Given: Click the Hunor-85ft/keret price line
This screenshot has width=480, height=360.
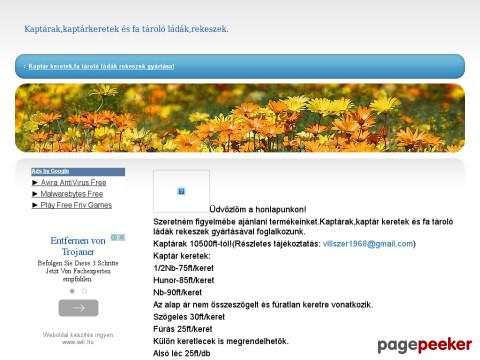Looking at the screenshot, I should click(x=184, y=280).
